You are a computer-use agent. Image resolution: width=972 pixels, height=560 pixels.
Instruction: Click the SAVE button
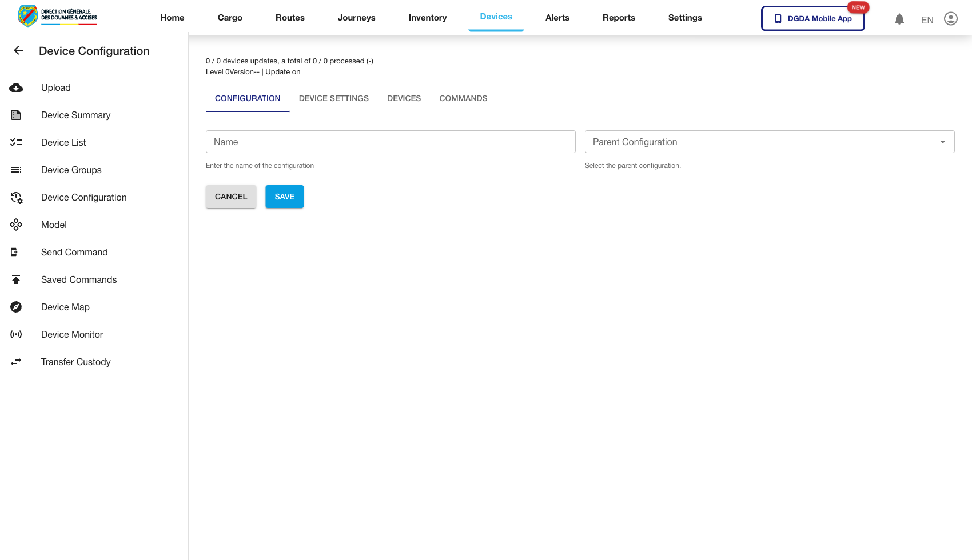point(284,196)
